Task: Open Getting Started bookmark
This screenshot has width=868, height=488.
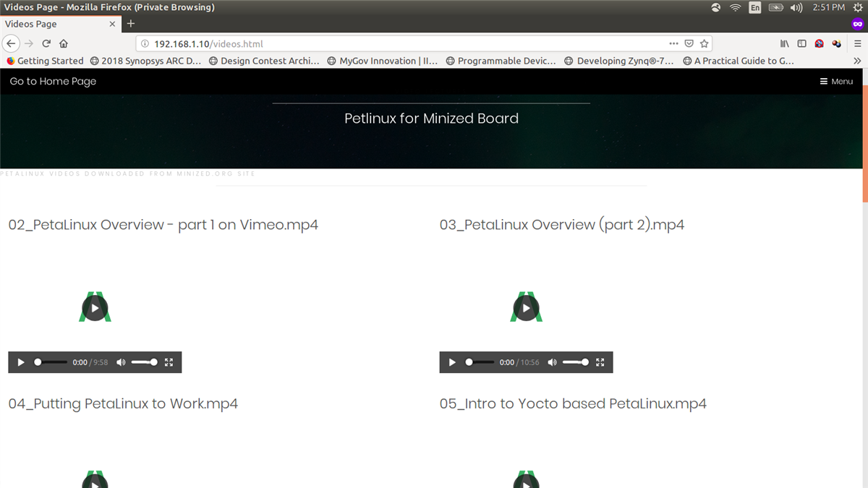Action: (45, 61)
